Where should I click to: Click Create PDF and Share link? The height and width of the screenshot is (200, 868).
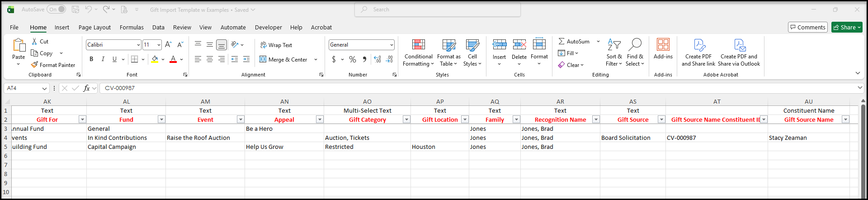click(x=698, y=52)
